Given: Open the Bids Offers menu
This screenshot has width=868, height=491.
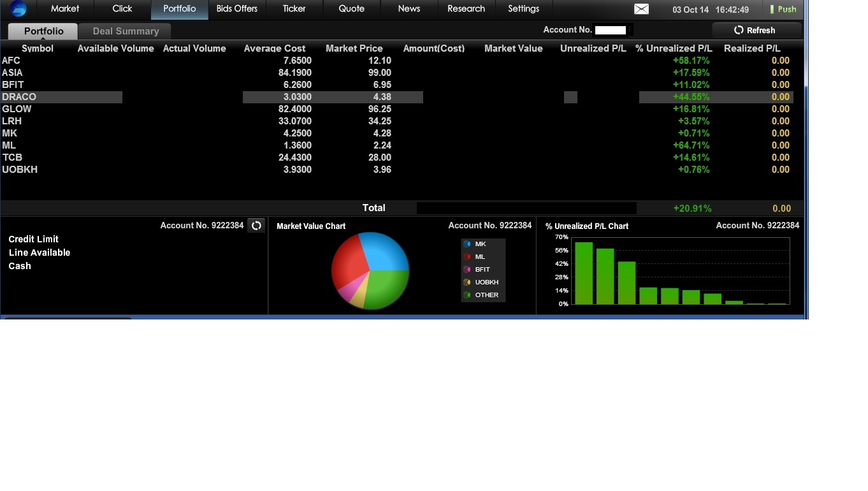Looking at the screenshot, I should pyautogui.click(x=237, y=9).
